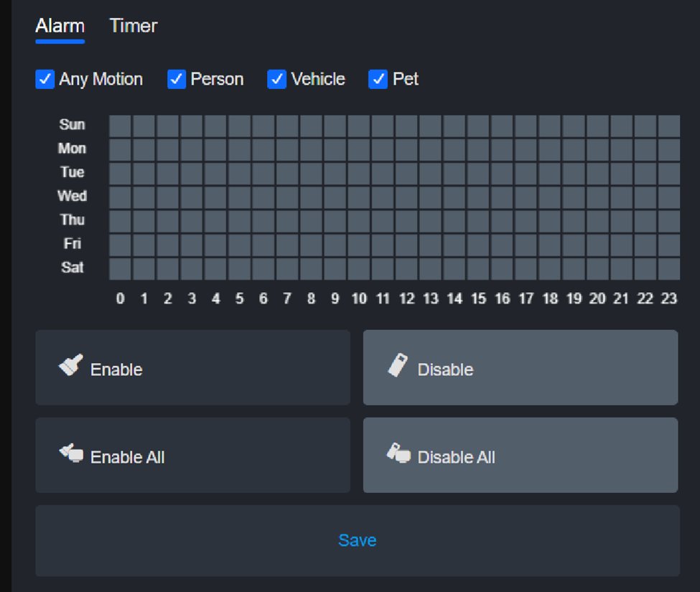Click the Sat row cell at hour 0
The image size is (700, 592).
[120, 269]
